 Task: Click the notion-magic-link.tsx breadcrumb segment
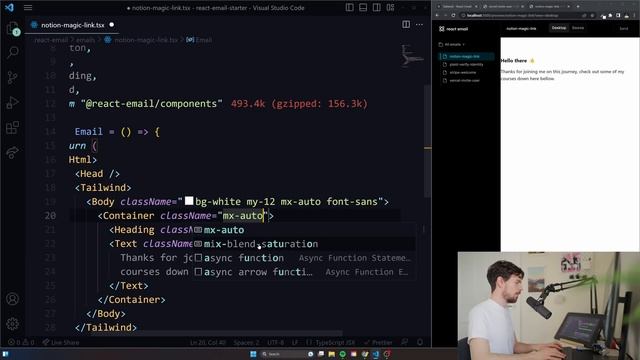point(146,40)
